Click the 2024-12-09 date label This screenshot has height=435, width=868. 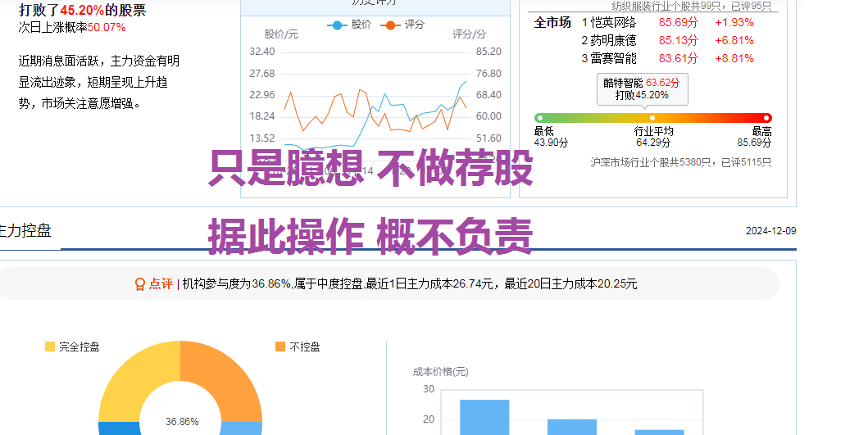(770, 231)
